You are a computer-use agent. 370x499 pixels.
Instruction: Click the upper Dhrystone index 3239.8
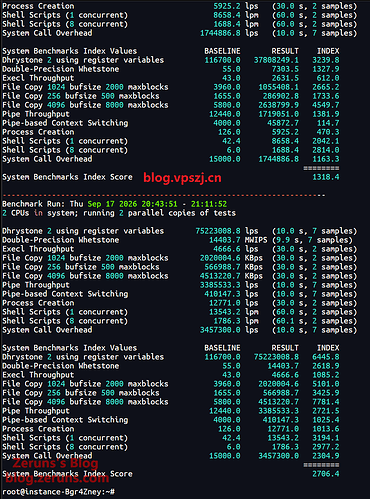pyautogui.click(x=326, y=60)
